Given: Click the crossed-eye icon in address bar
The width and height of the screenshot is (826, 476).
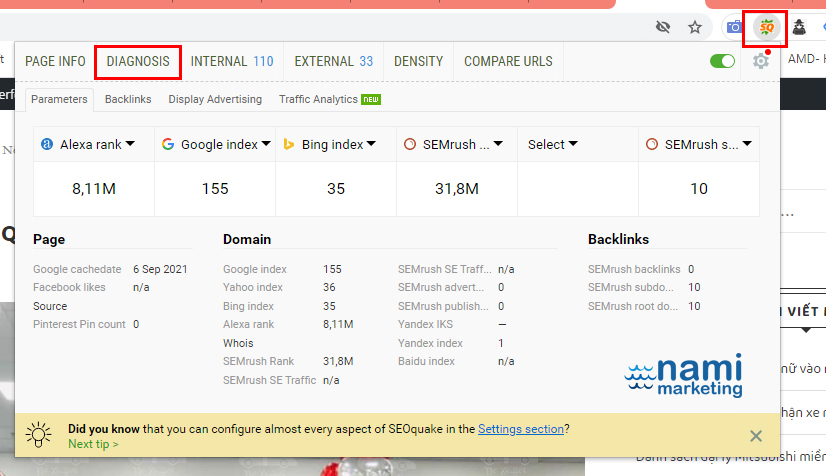Looking at the screenshot, I should point(663,26).
